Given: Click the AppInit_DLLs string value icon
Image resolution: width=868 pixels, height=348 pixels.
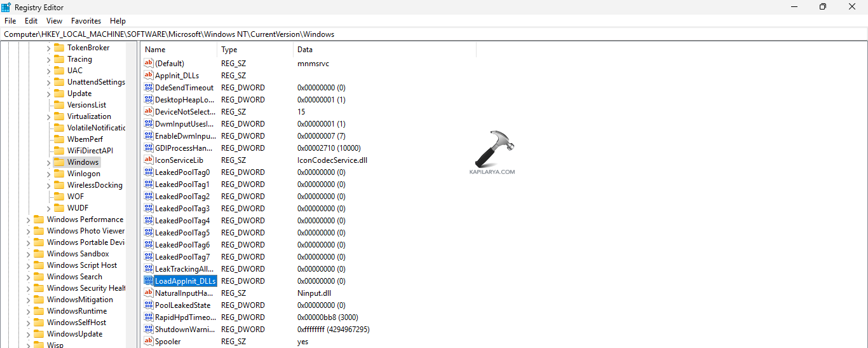Looking at the screenshot, I should pos(149,75).
